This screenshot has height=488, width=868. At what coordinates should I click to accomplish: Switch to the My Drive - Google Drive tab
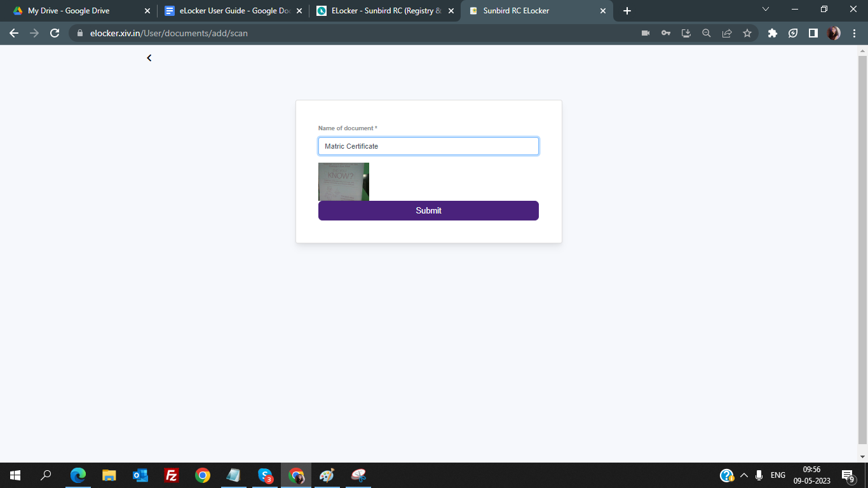(x=69, y=11)
